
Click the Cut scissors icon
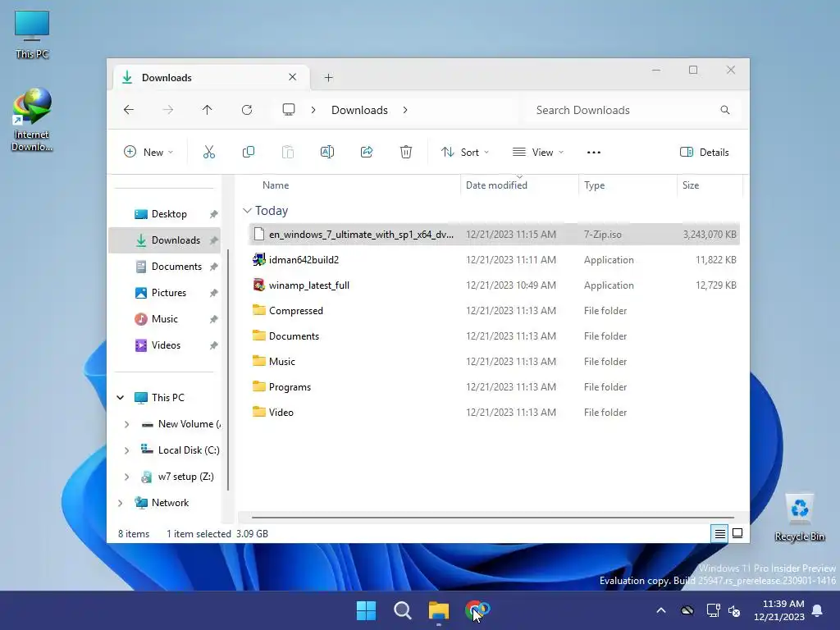point(209,152)
